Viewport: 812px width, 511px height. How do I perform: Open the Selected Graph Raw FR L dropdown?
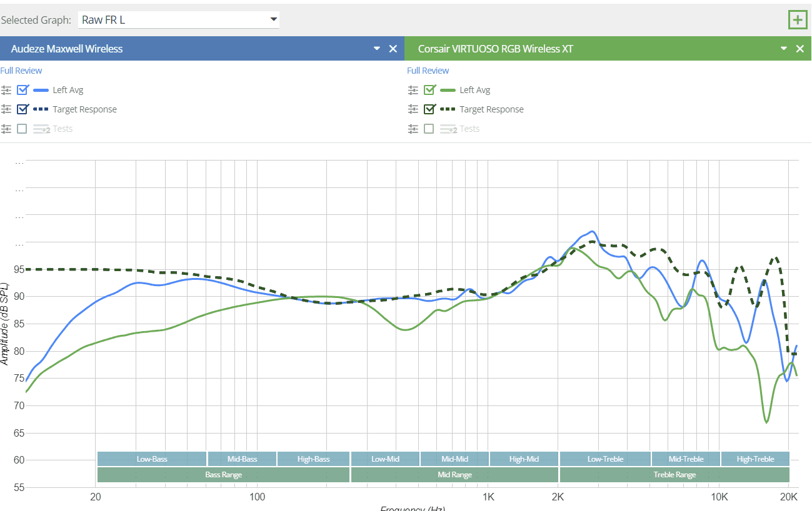tap(179, 19)
